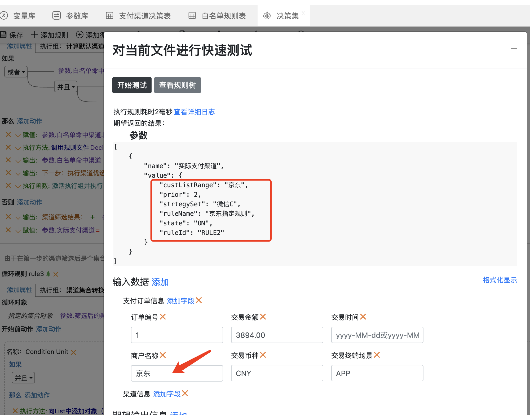Remove the 订单编号 field with its X icon
This screenshot has width=530, height=420.
click(x=163, y=317)
